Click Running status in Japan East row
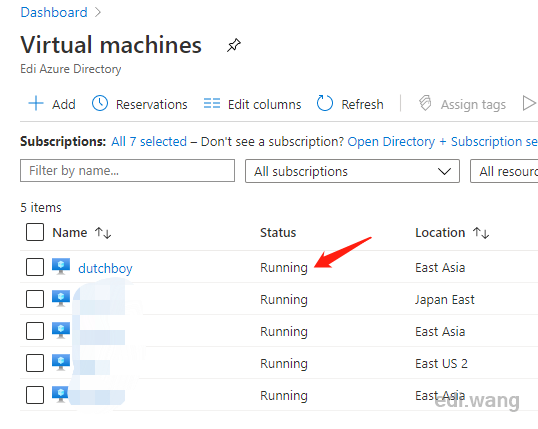The height and width of the screenshot is (429, 538). [x=284, y=300]
